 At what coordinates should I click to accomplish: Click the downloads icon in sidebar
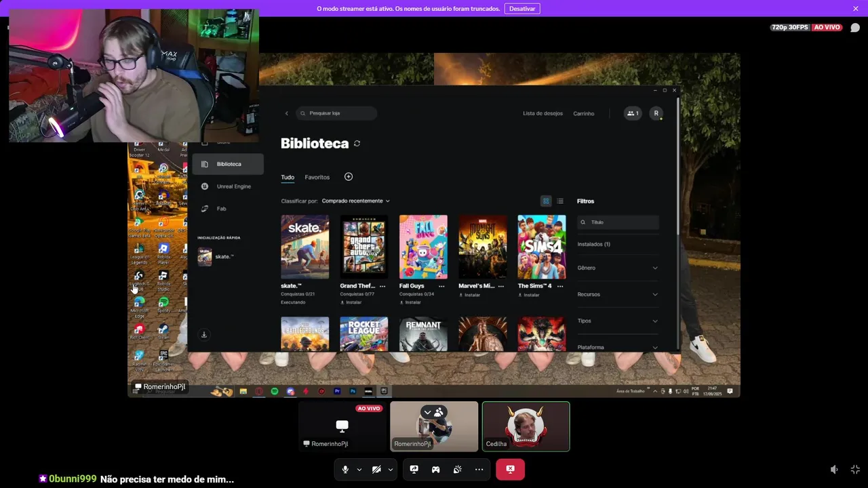click(x=203, y=334)
